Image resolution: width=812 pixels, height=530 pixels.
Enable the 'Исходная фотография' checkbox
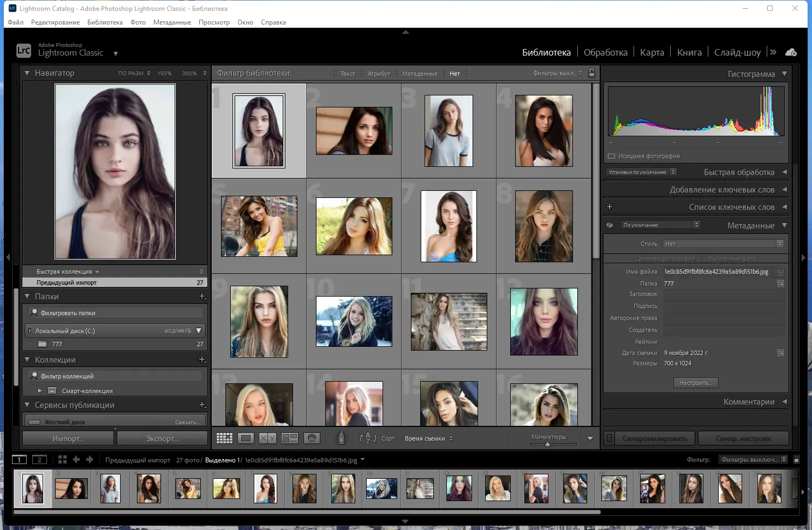[x=611, y=156]
